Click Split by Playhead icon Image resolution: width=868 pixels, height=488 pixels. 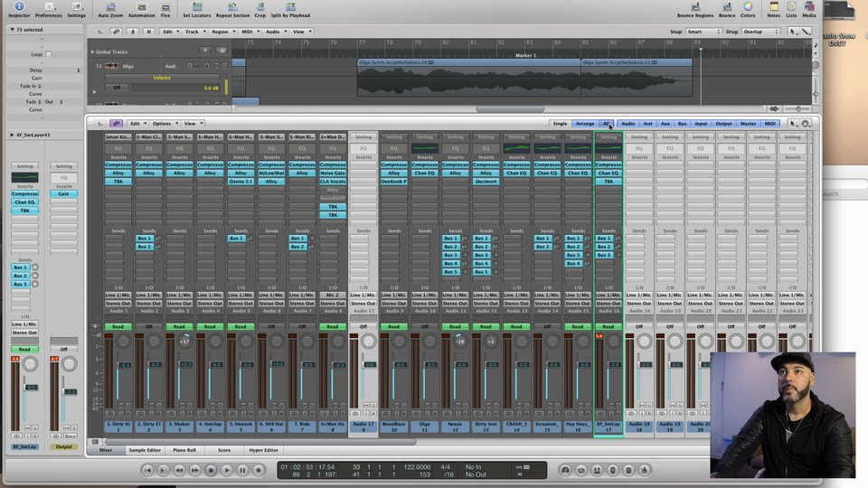(290, 8)
